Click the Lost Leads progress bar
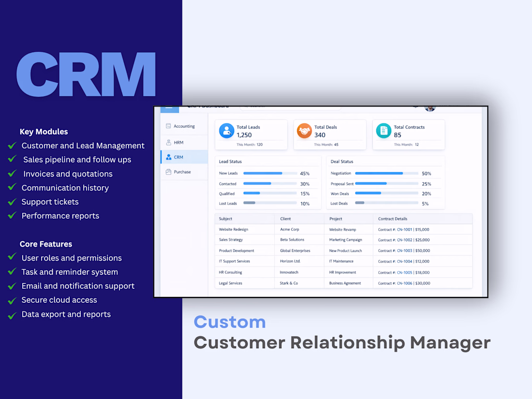The height and width of the screenshot is (399, 532). click(270, 203)
